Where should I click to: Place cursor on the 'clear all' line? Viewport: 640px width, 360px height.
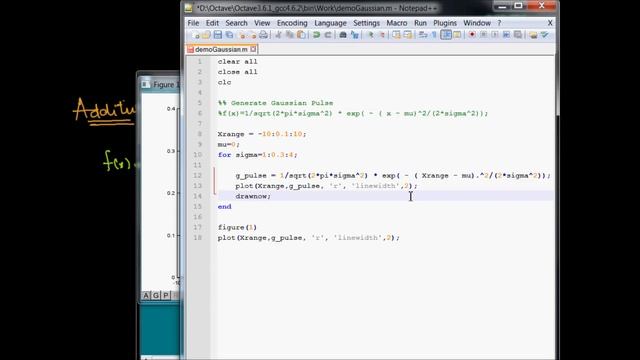[238, 62]
